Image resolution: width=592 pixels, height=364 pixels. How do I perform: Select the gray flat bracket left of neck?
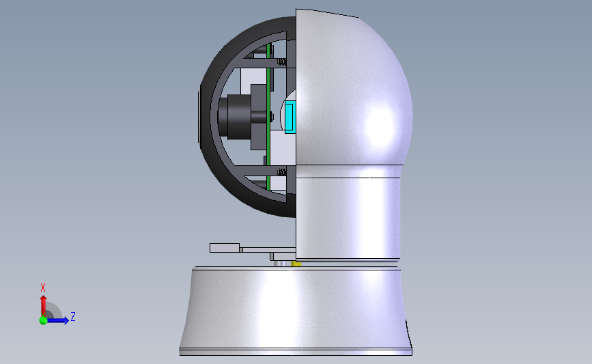tap(225, 248)
